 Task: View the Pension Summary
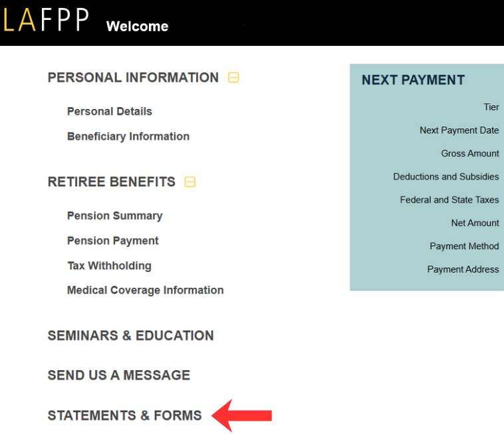click(114, 216)
